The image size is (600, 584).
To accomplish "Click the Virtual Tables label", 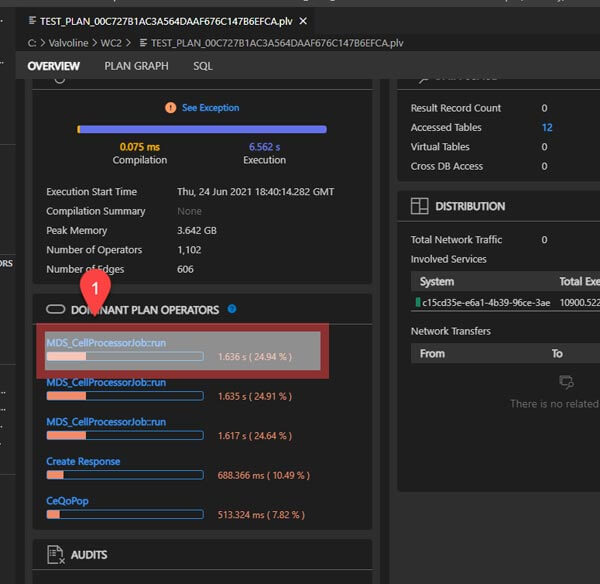I will tap(440, 147).
